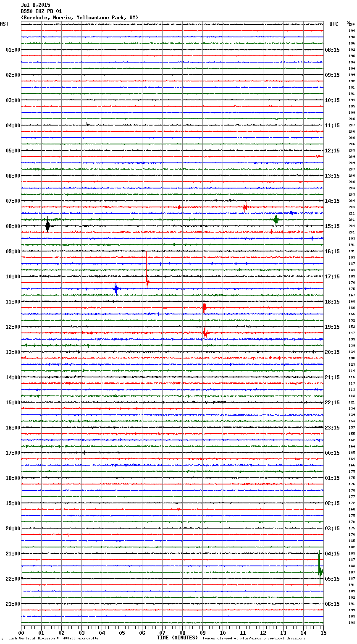Click the MST time zone label
The height and width of the screenshot is (644, 357).
click(4, 24)
